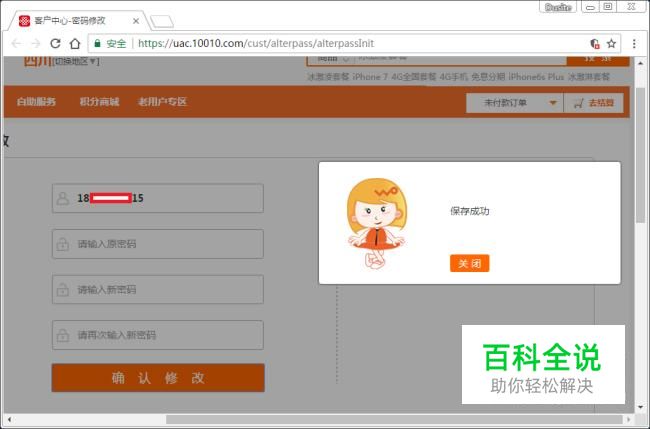Click the vertical scrollbar up arrow

(x=640, y=63)
